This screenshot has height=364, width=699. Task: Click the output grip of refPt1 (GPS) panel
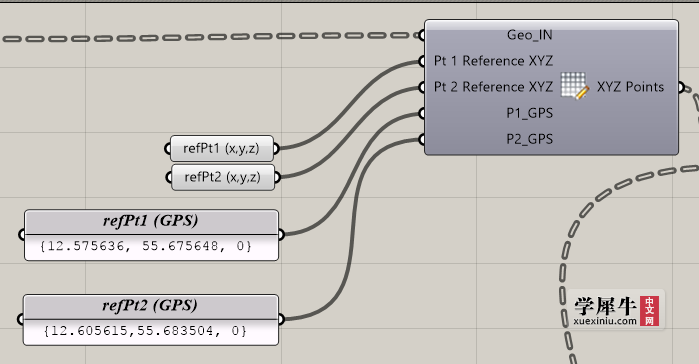281,234
